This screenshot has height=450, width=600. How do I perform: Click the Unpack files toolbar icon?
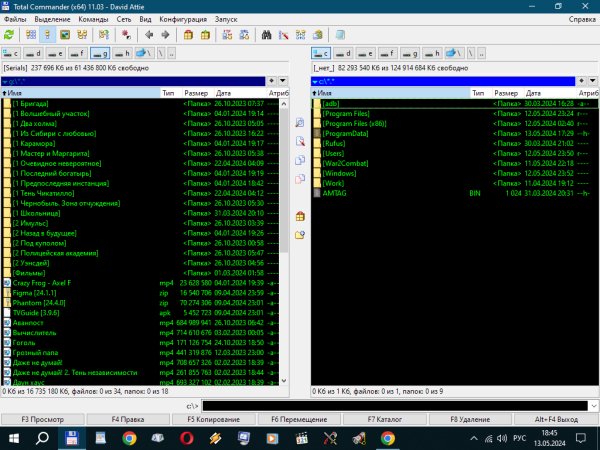point(205,35)
